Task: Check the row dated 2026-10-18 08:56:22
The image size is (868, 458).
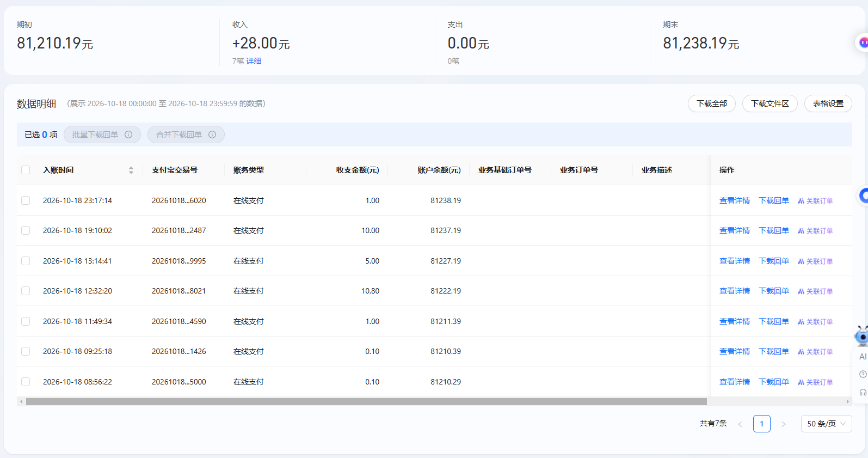Action: (26, 382)
